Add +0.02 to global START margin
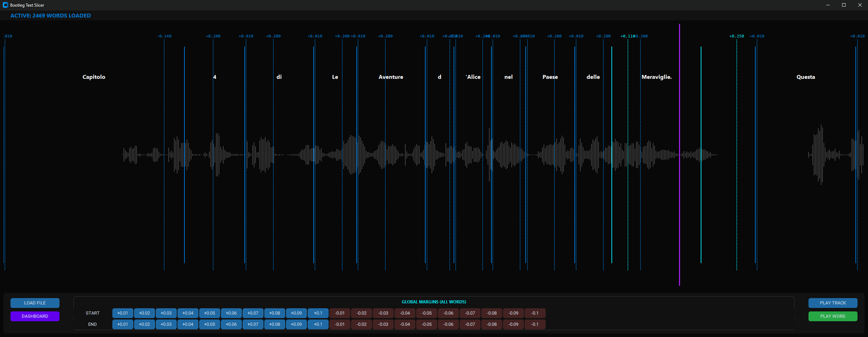Image resolution: width=868 pixels, height=337 pixels. [x=144, y=313]
